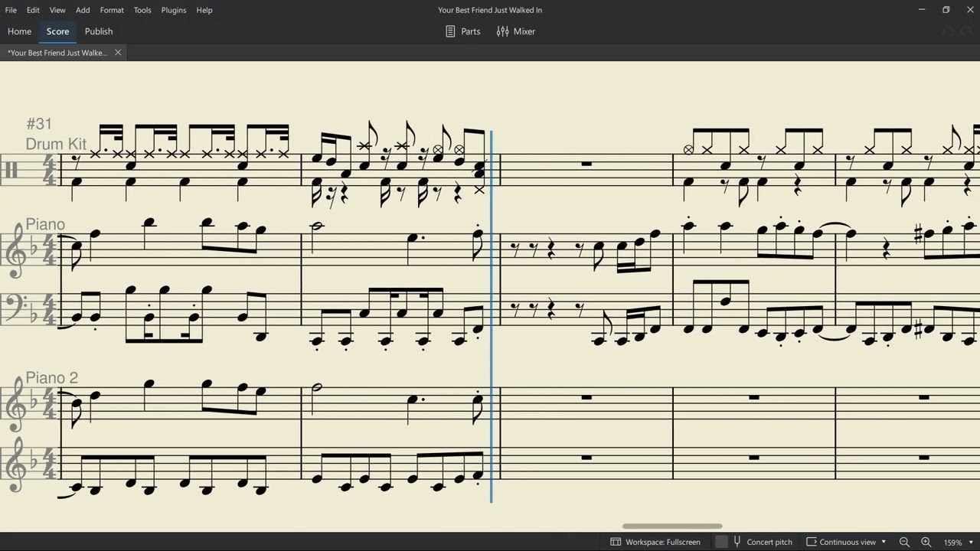Open the Format menu

[112, 10]
